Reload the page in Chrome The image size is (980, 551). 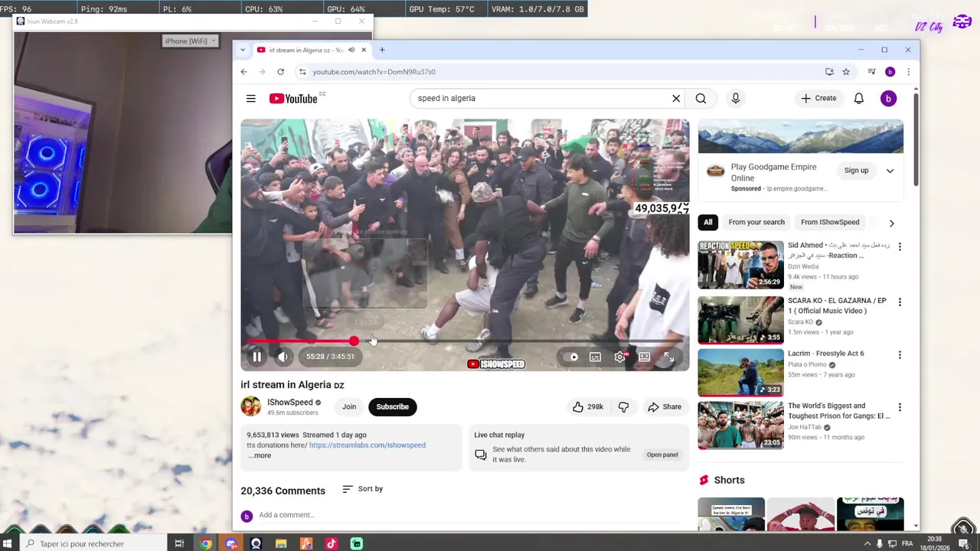[x=280, y=72]
